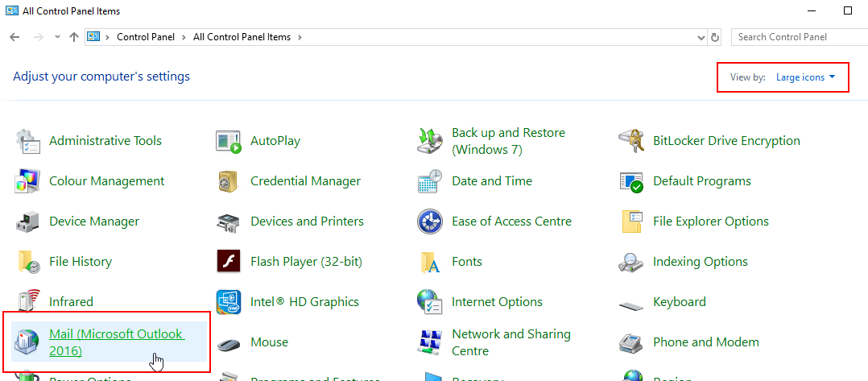The image size is (868, 381).
Task: Open the Default Programs link
Action: [702, 181]
